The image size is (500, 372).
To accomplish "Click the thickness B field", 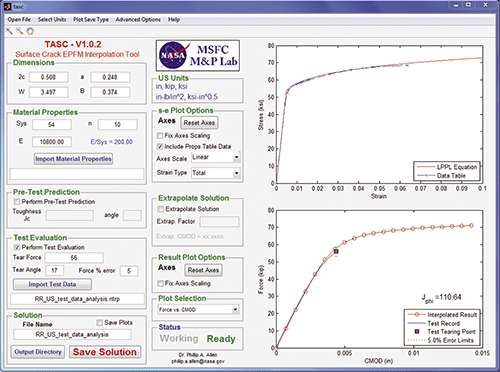I will tap(110, 92).
